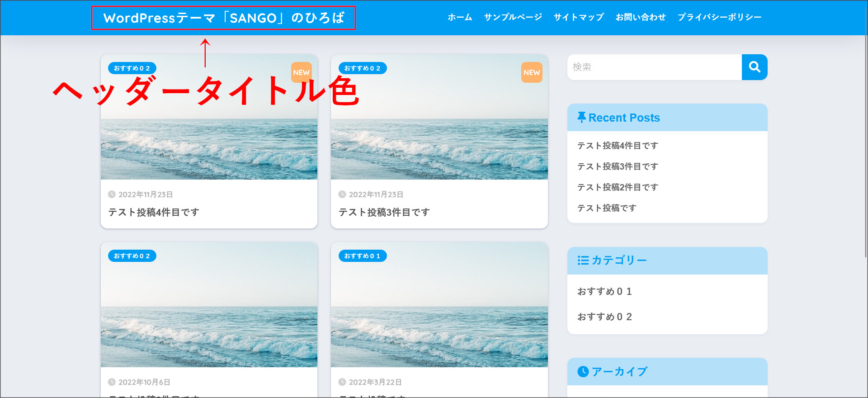Go to the サイトマップ page
This screenshot has width=868, height=398.
pyautogui.click(x=579, y=17)
